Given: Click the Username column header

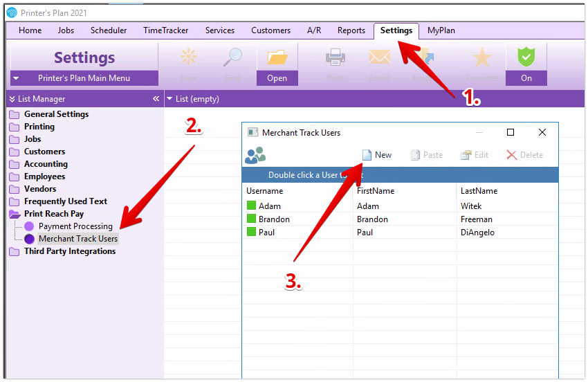Looking at the screenshot, I should click(x=264, y=191).
